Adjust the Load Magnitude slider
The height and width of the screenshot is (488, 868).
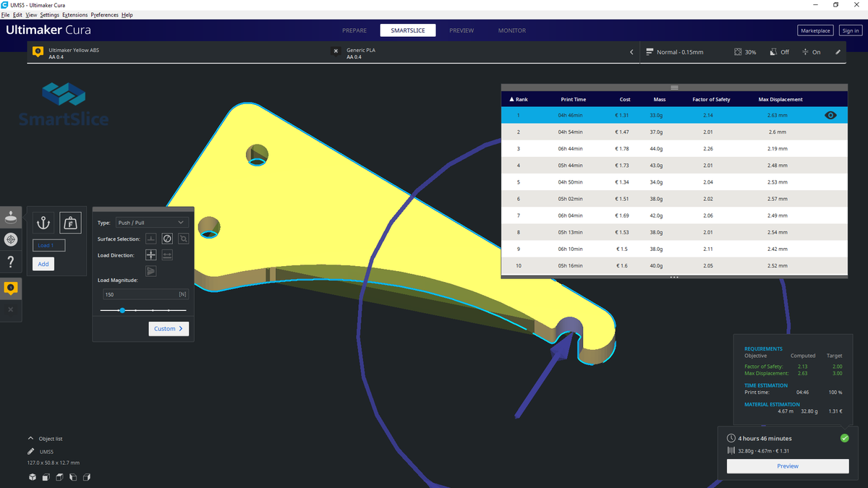click(x=122, y=310)
